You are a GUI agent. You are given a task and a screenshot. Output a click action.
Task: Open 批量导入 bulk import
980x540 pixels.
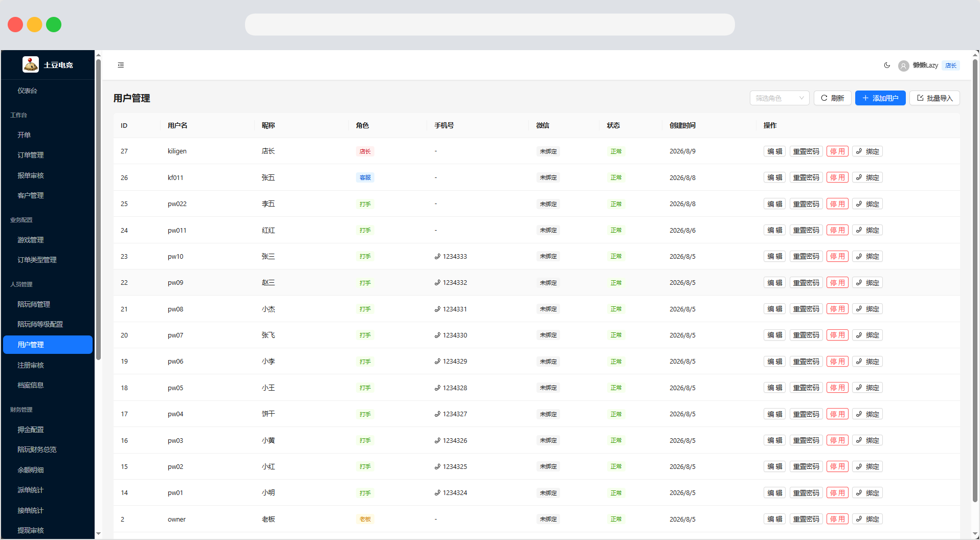pos(934,98)
